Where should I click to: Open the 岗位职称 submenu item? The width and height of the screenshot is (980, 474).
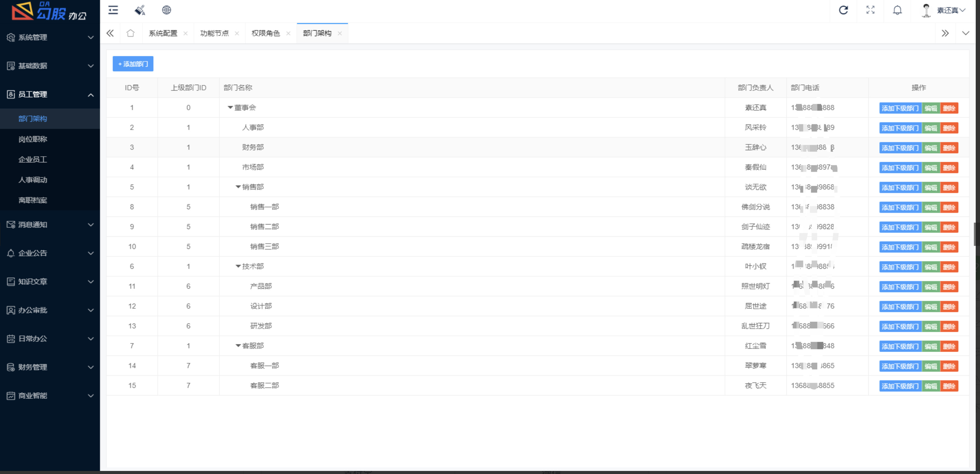coord(33,139)
